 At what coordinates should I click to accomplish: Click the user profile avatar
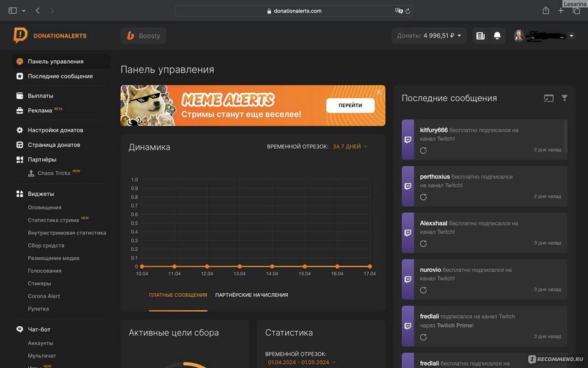519,36
